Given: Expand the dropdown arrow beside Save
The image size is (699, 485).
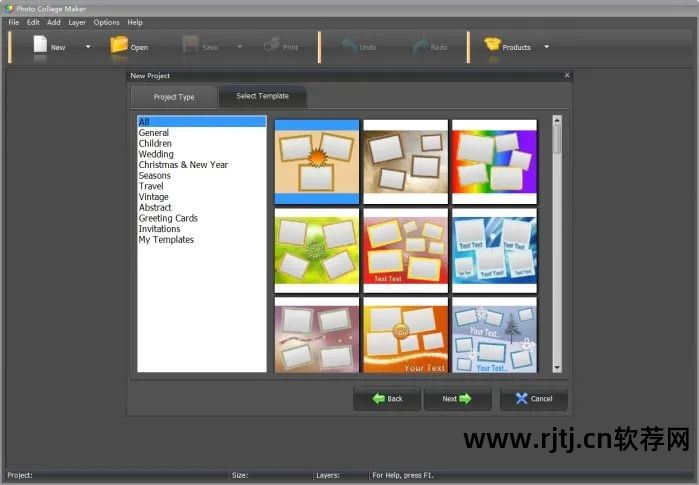Looking at the screenshot, I should pyautogui.click(x=239, y=47).
